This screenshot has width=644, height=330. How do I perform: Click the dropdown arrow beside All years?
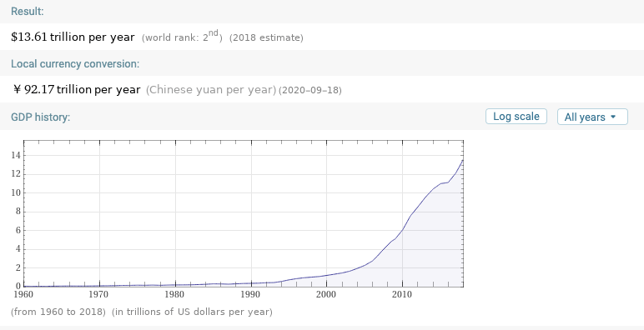[x=613, y=117]
